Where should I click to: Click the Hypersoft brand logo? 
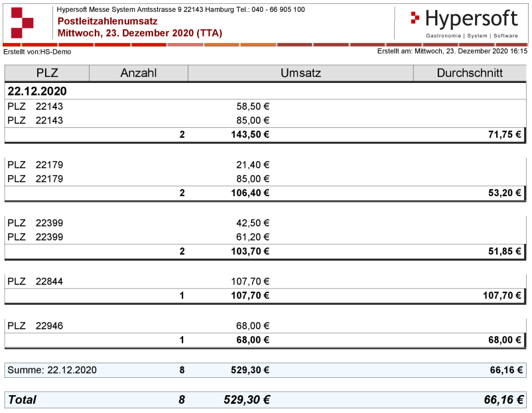tap(464, 23)
